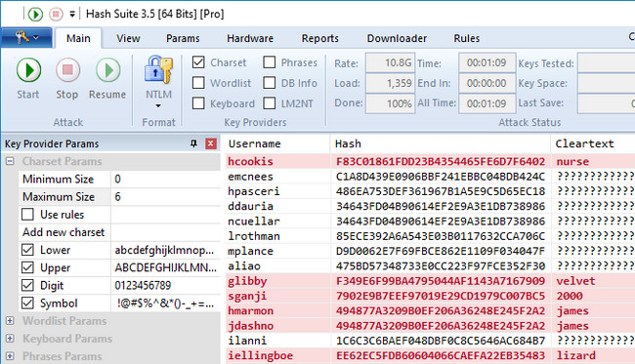Click the NTLM format padlock icon
The width and height of the screenshot is (635, 364).
coord(158,70)
